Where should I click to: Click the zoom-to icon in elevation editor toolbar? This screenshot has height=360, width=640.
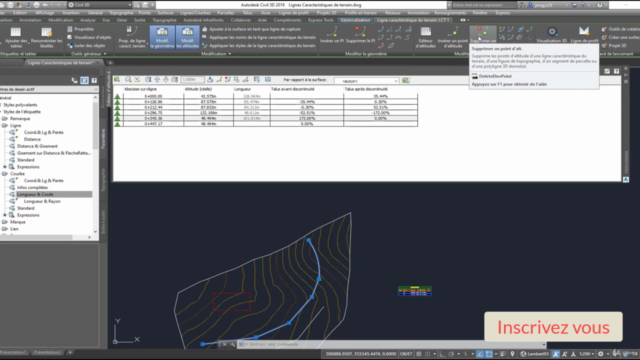coord(128,80)
